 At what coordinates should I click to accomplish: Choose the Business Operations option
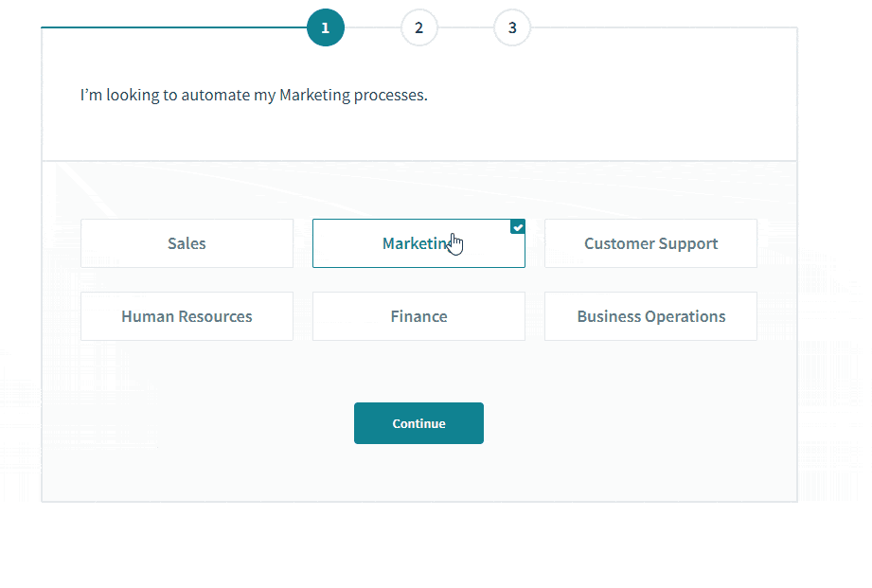pyautogui.click(x=650, y=316)
